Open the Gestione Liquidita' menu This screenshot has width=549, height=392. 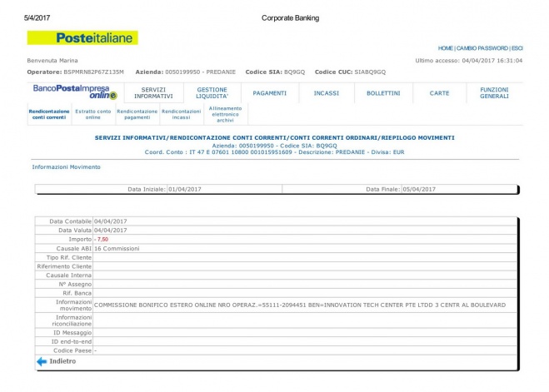(x=212, y=92)
